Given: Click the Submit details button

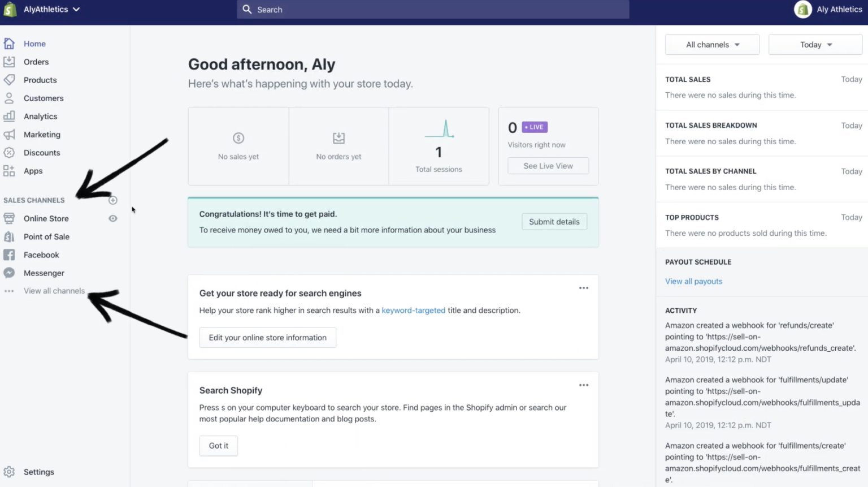Looking at the screenshot, I should 554,221.
